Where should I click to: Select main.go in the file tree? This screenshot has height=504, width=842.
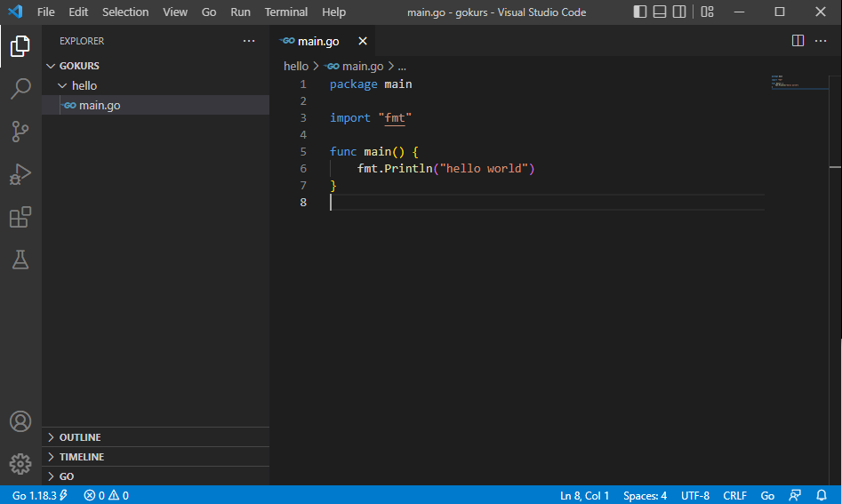point(156,105)
